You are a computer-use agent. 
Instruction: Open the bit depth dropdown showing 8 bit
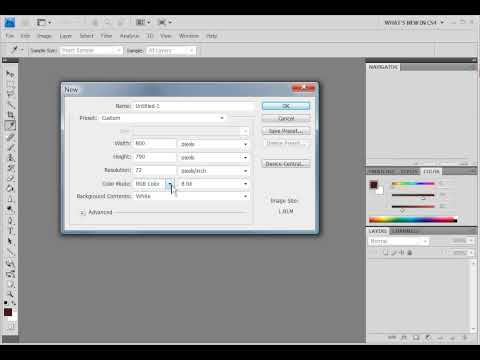point(214,184)
